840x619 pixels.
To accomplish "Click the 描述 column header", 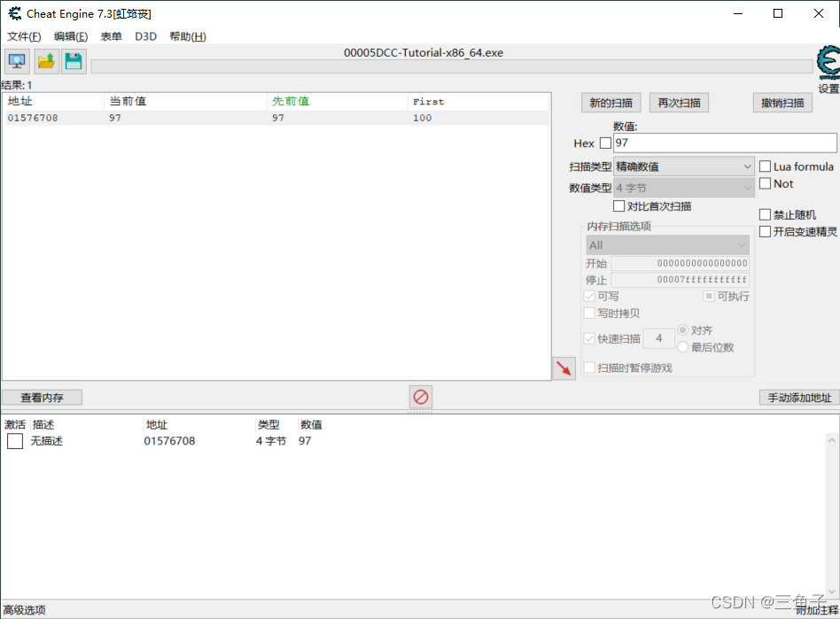I will click(x=43, y=425).
